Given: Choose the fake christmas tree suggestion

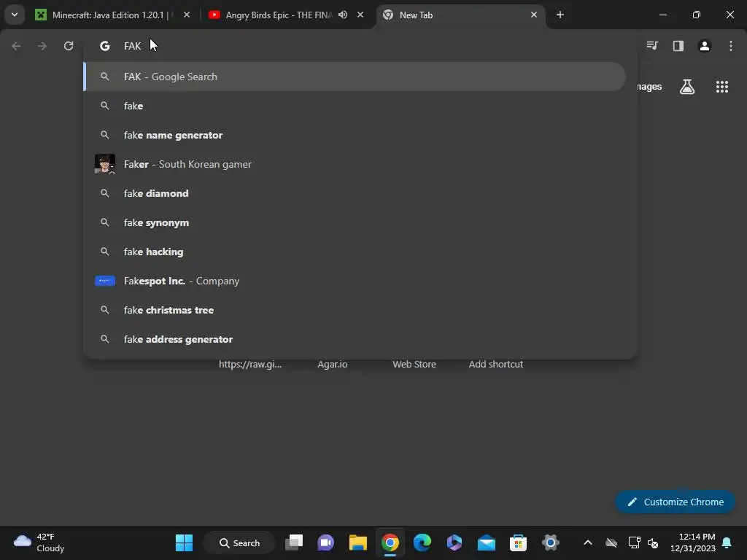Looking at the screenshot, I should point(355,310).
